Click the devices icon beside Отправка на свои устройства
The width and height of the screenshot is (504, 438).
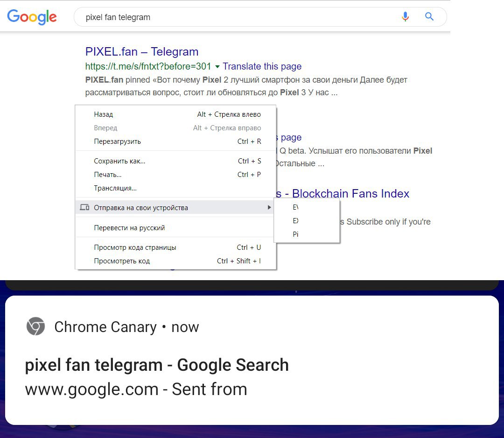point(84,207)
